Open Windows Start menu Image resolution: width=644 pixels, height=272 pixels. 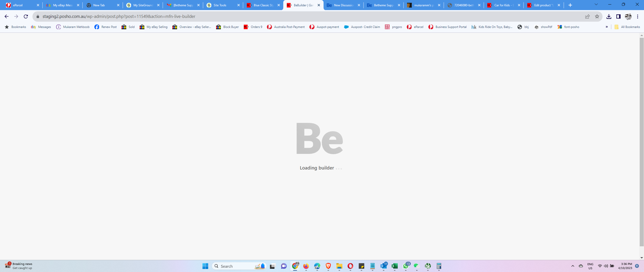point(205,266)
